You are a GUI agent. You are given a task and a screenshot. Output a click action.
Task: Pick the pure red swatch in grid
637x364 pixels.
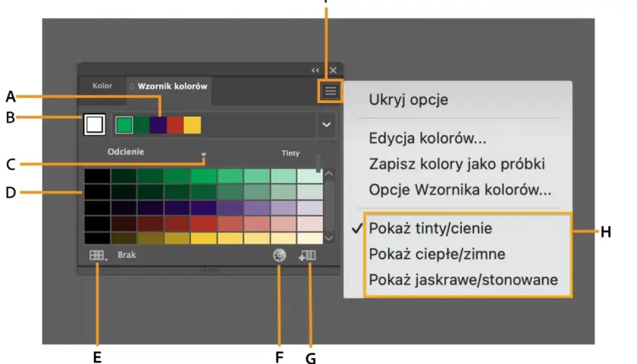click(203, 224)
